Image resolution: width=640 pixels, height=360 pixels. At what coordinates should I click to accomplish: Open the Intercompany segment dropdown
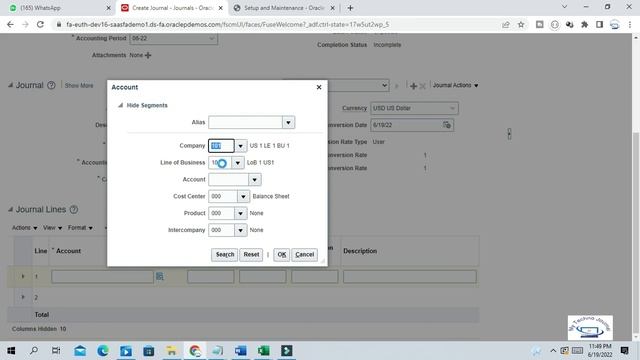tap(240, 230)
